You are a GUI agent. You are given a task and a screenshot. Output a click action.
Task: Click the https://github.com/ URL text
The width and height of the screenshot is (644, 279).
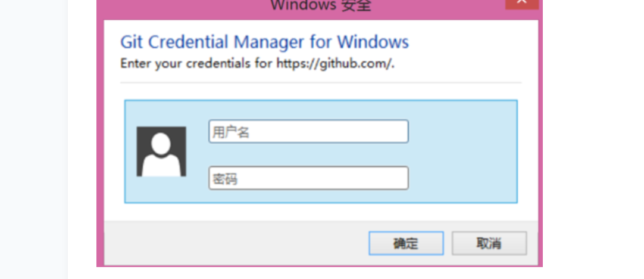335,63
